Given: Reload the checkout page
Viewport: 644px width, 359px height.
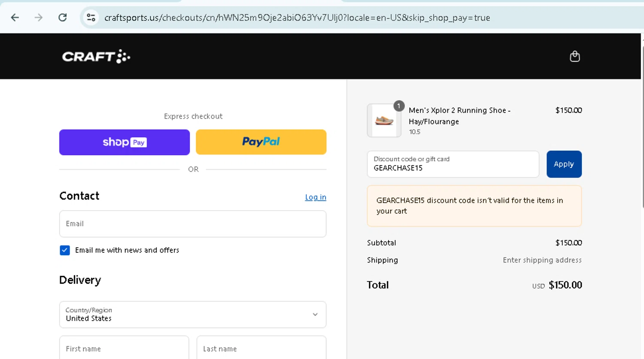Looking at the screenshot, I should coord(63,18).
